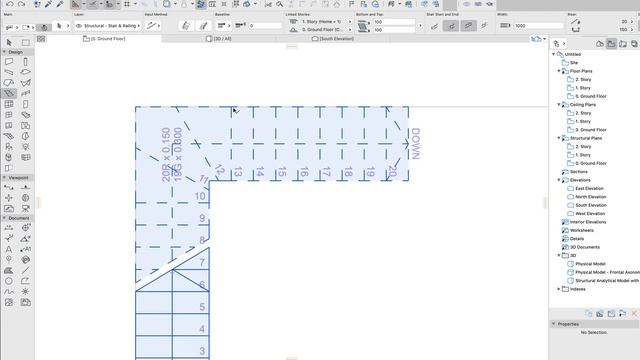
Task: Select the Column tool
Action: point(26,62)
